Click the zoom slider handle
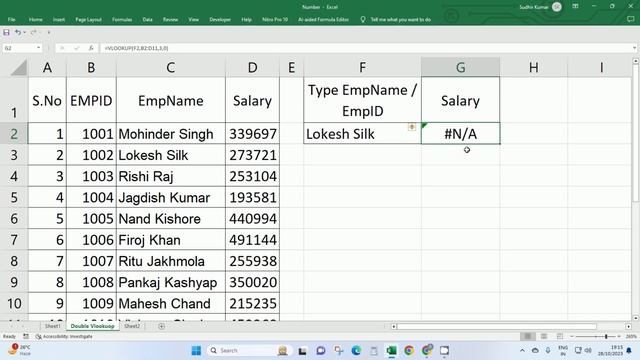The width and height of the screenshot is (640, 360). click(606, 336)
